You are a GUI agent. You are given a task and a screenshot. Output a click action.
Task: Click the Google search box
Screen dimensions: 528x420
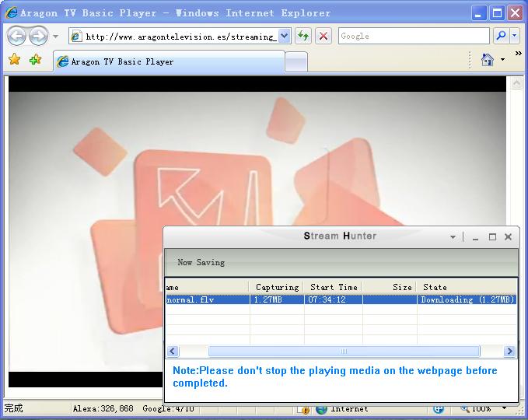tap(414, 36)
